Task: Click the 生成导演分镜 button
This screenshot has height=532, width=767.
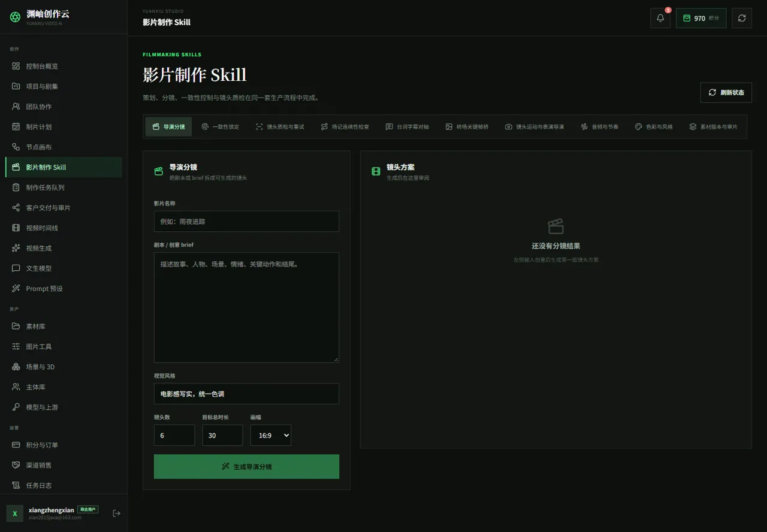Action: [246, 467]
